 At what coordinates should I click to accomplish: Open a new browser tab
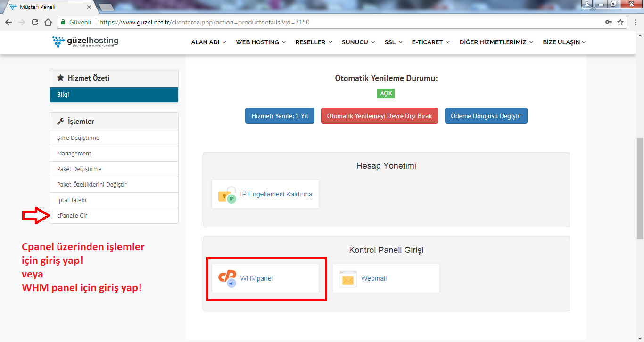(x=107, y=8)
